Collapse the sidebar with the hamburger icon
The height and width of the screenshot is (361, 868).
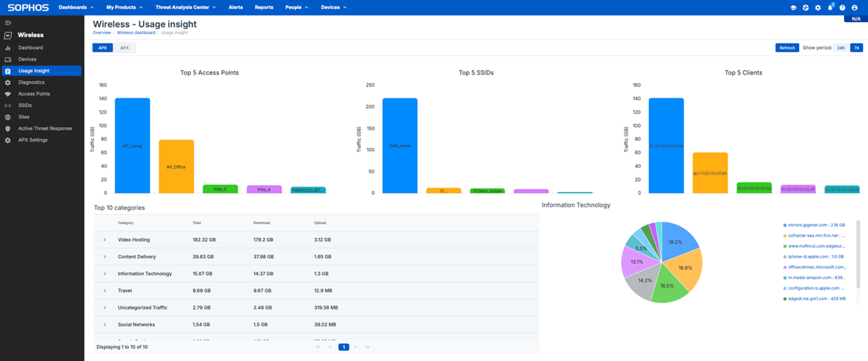coord(8,23)
